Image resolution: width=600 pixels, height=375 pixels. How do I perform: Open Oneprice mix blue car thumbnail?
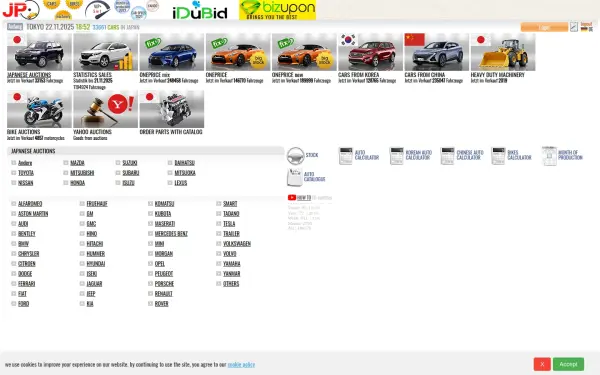pyautogui.click(x=171, y=52)
